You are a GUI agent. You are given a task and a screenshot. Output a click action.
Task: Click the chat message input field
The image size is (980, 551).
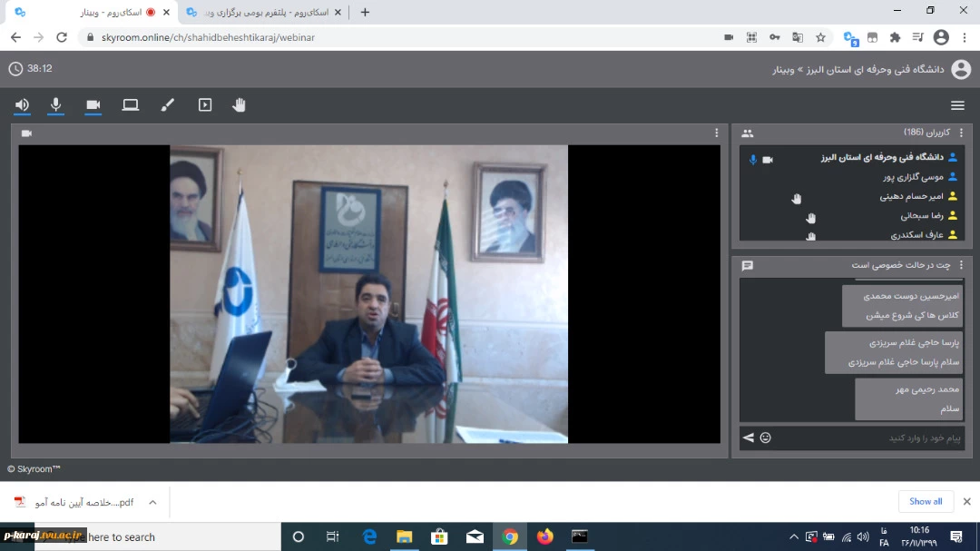point(868,438)
